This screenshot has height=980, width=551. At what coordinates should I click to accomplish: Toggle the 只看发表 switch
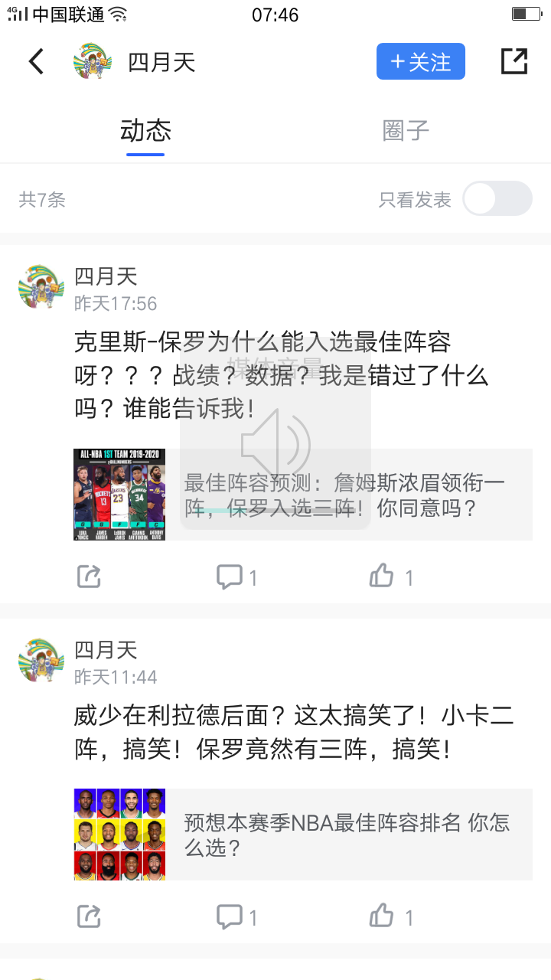497,199
